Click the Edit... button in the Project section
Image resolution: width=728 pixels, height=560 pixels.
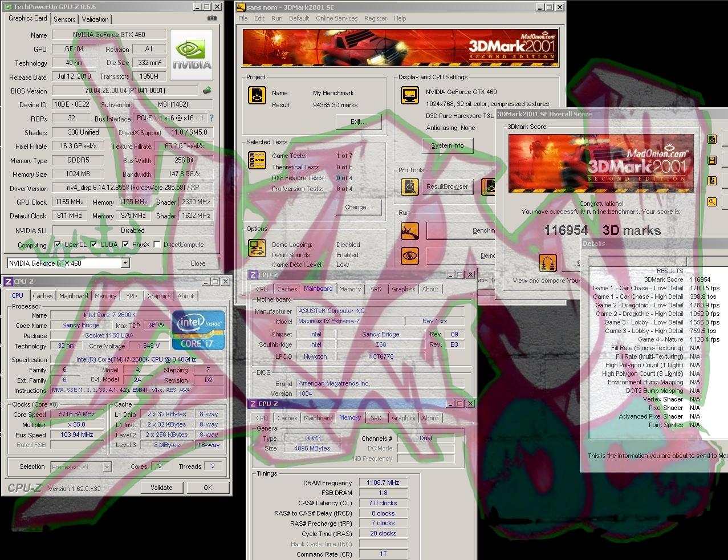(x=358, y=121)
